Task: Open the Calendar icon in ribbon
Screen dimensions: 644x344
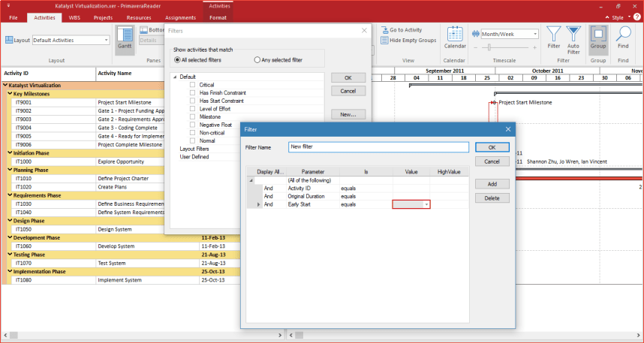Action: click(455, 38)
